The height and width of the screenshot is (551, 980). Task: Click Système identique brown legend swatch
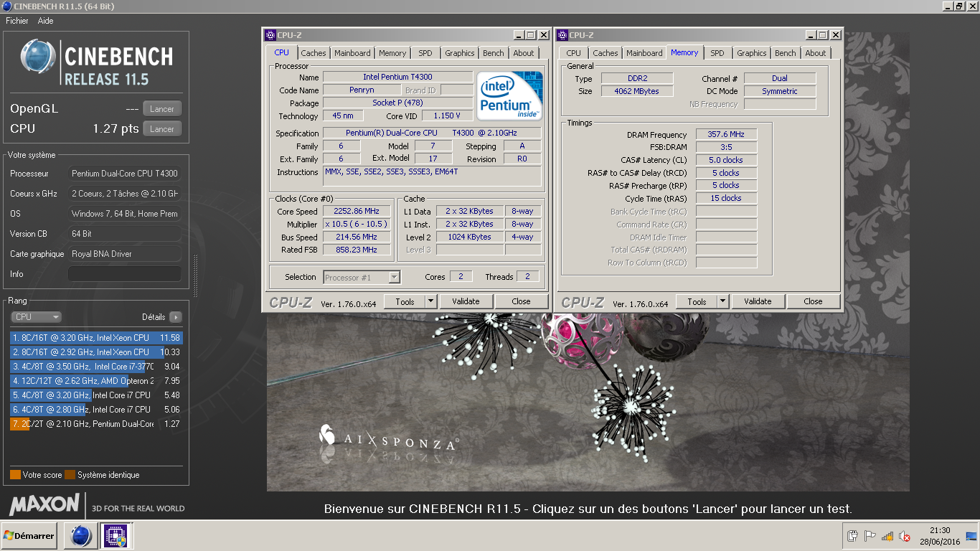coord(70,475)
